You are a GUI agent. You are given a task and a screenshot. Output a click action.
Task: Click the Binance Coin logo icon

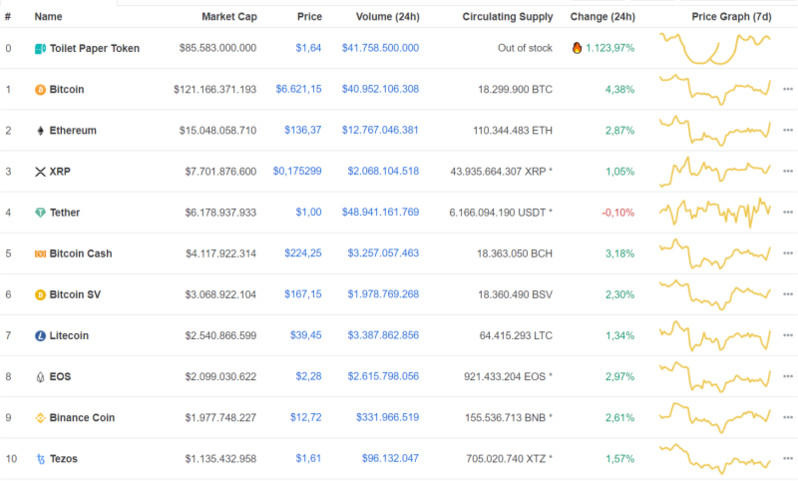click(40, 417)
